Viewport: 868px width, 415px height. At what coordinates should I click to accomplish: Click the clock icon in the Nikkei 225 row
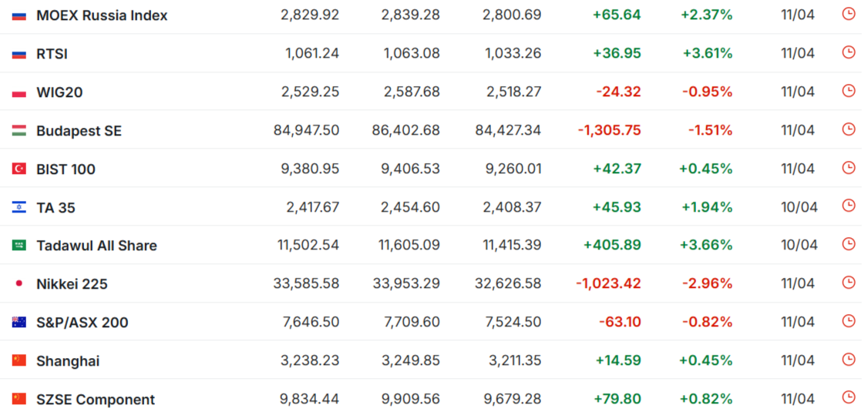(848, 283)
